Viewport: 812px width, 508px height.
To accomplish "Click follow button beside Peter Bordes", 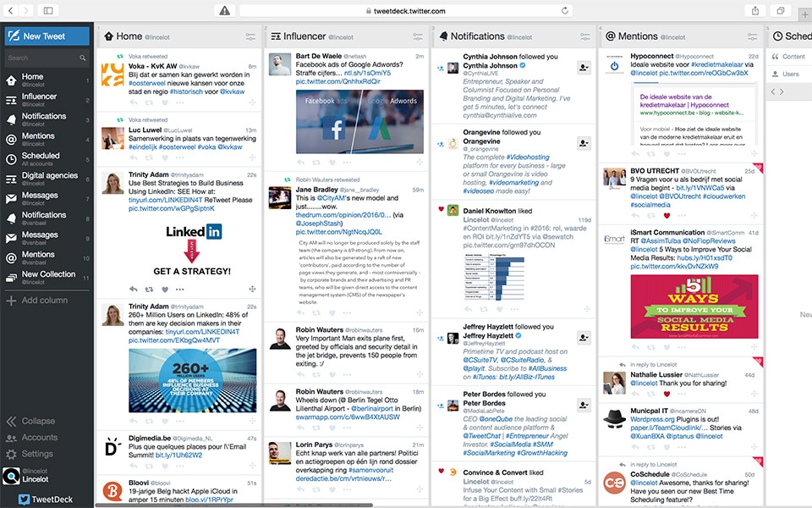I will (584, 405).
